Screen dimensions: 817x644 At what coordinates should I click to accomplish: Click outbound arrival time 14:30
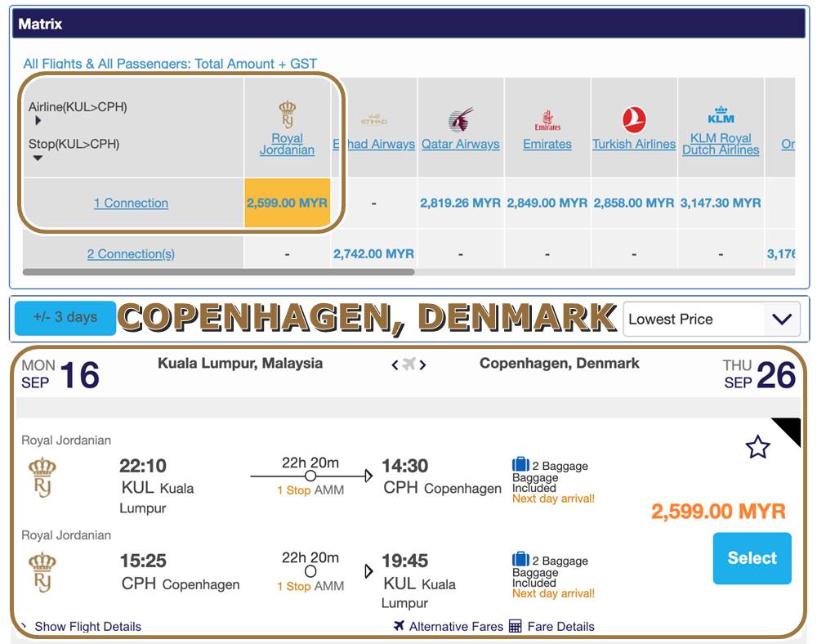coord(405,465)
